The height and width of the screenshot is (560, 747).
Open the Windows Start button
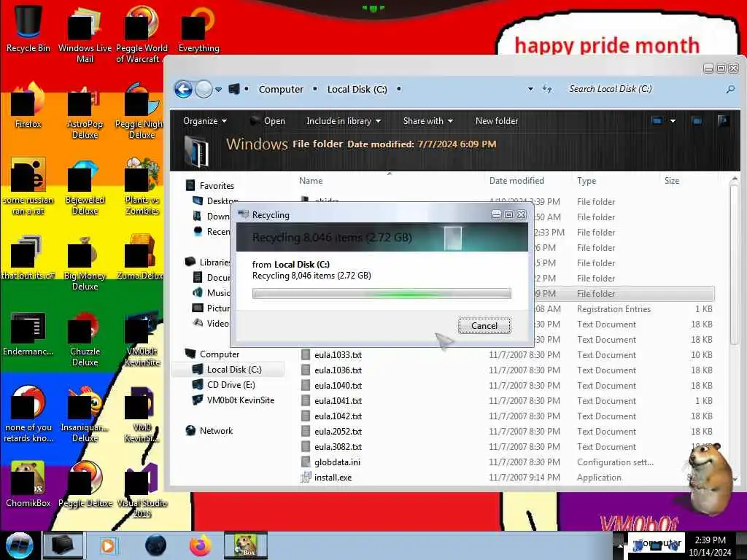tap(19, 545)
